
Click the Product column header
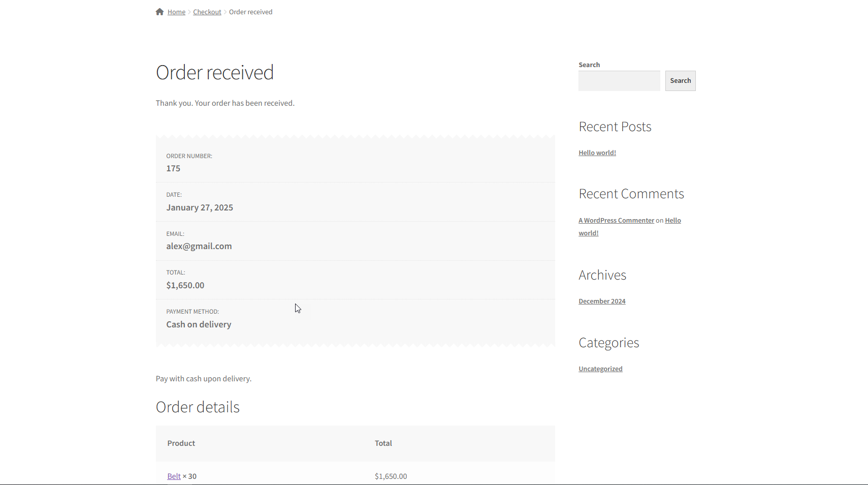(181, 443)
